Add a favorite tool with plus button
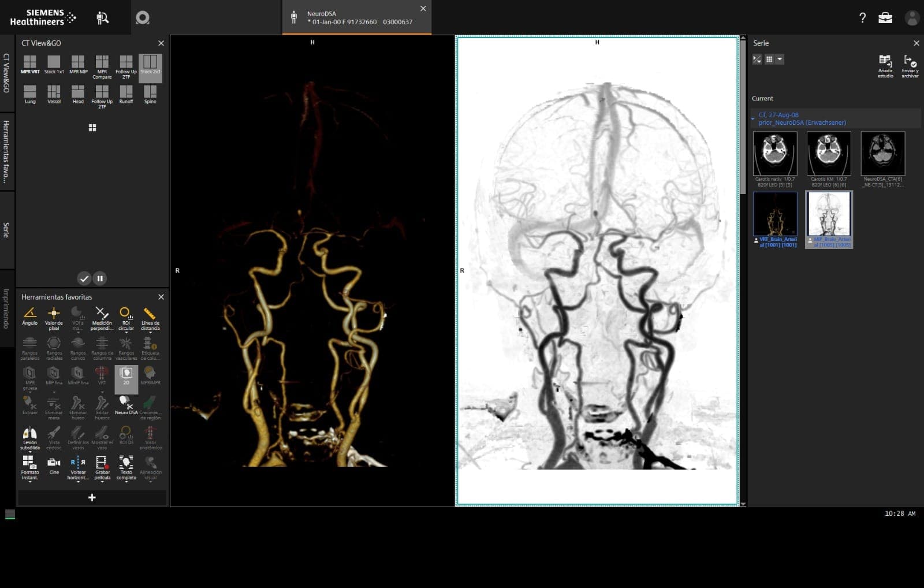Image resolution: width=924 pixels, height=588 pixels. [x=92, y=497]
